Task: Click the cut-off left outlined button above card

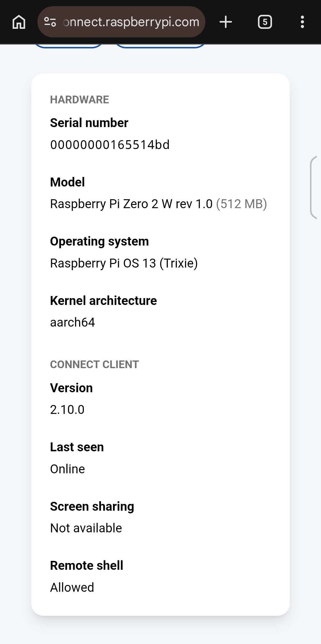Action: coord(68,46)
